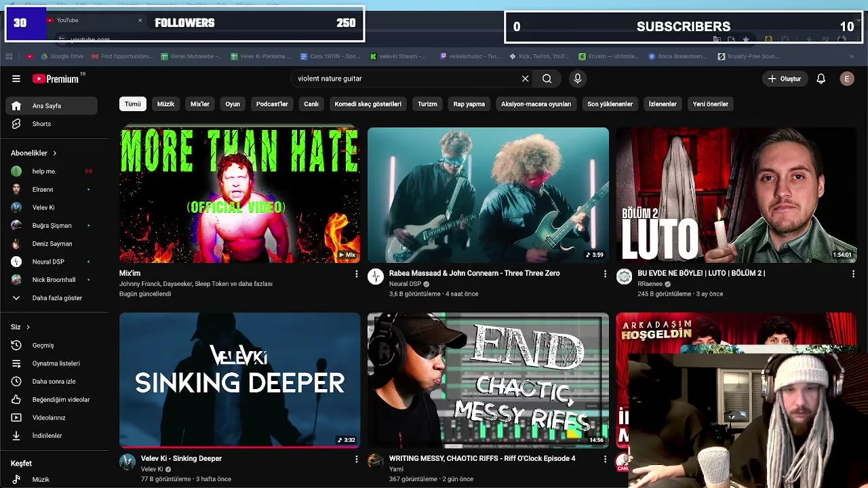Screen dimensions: 868x488
Task: Expand Daha fazla göster in subscriptions
Action: (52, 298)
